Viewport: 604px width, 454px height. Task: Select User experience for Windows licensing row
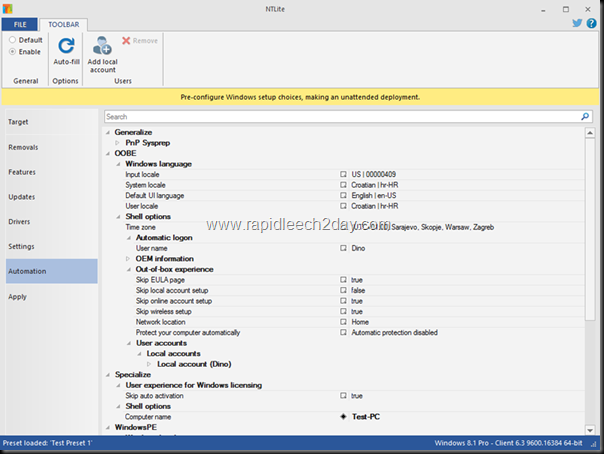[x=344, y=385]
